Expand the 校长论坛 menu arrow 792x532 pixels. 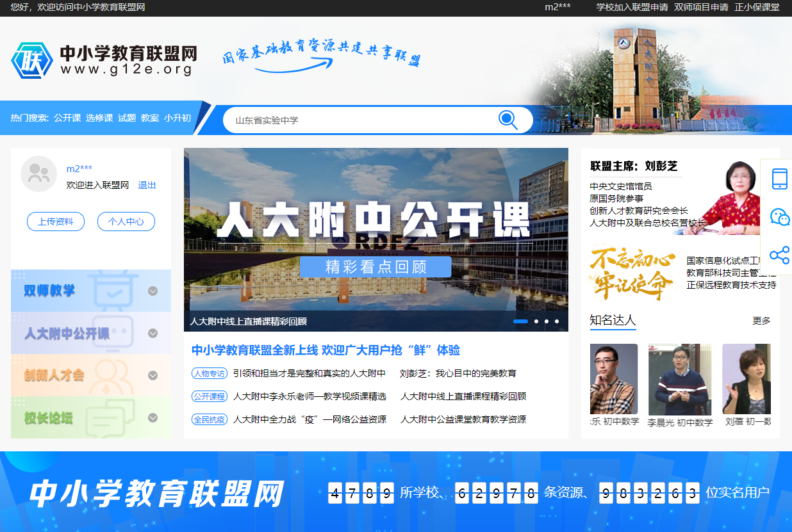[x=153, y=417]
